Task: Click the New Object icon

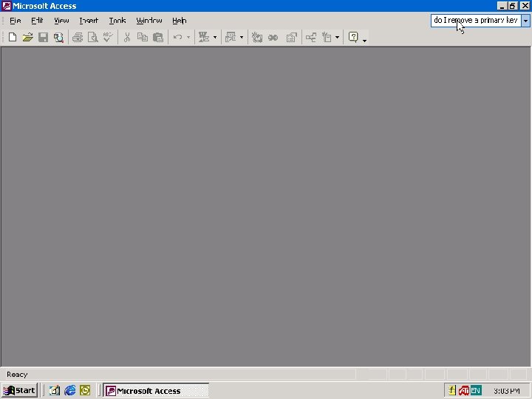Action: pos(327,37)
